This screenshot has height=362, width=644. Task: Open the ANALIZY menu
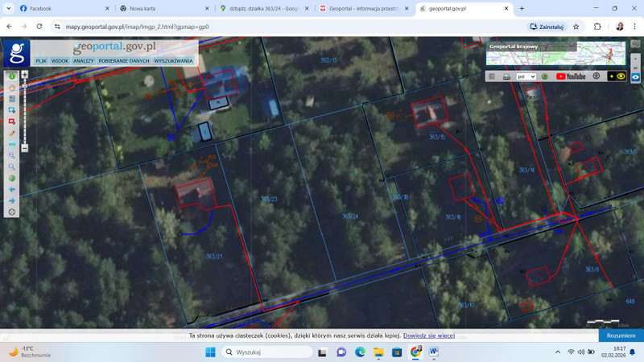[x=84, y=61]
